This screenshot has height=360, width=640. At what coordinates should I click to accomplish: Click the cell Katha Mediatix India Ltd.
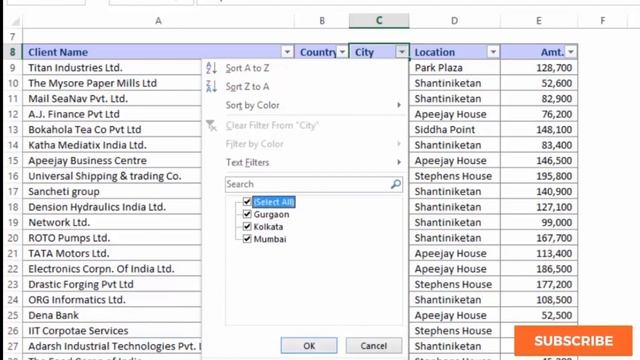click(x=112, y=145)
